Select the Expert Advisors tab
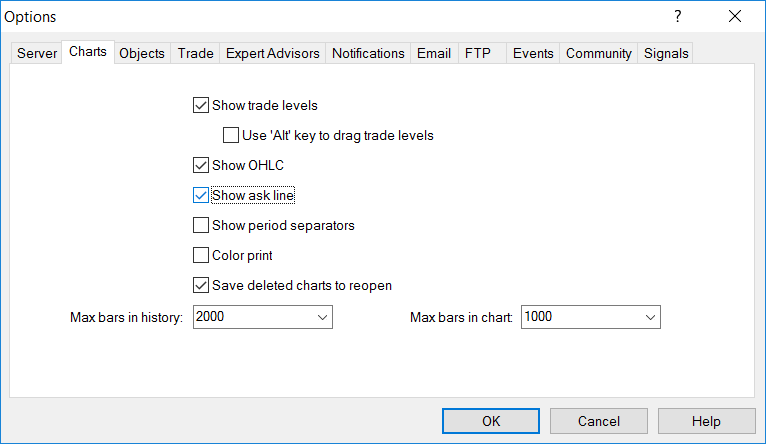The image size is (766, 444). [273, 53]
